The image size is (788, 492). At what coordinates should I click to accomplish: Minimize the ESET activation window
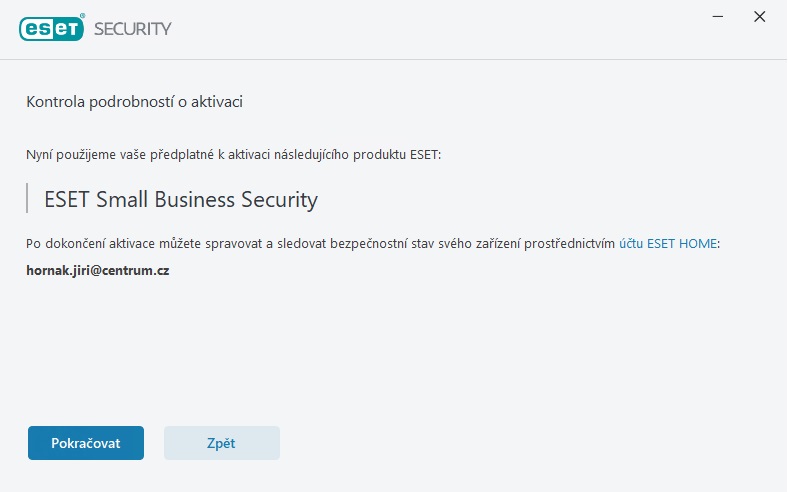tap(718, 17)
